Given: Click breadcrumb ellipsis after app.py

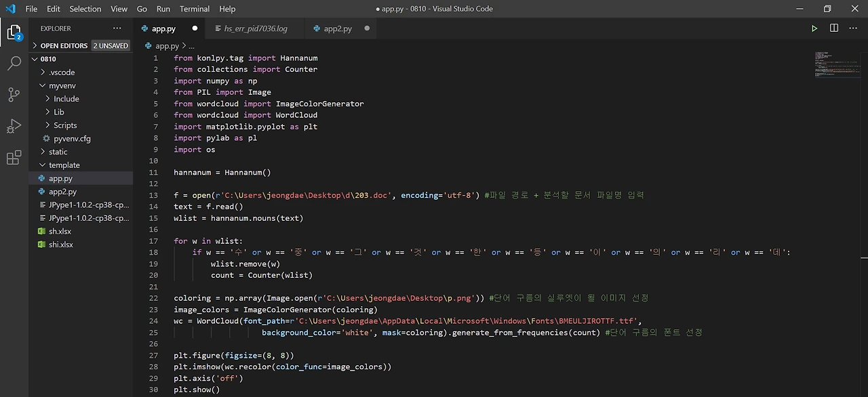Looking at the screenshot, I should pos(191,46).
